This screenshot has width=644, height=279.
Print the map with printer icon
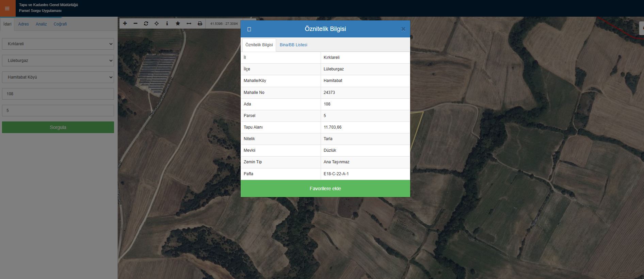point(200,23)
